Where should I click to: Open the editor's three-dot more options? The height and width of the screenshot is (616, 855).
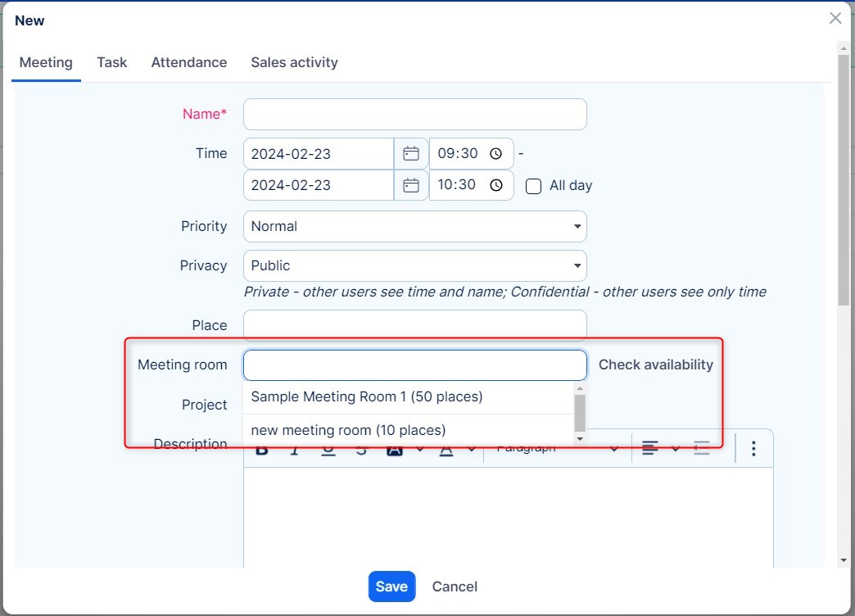[753, 448]
